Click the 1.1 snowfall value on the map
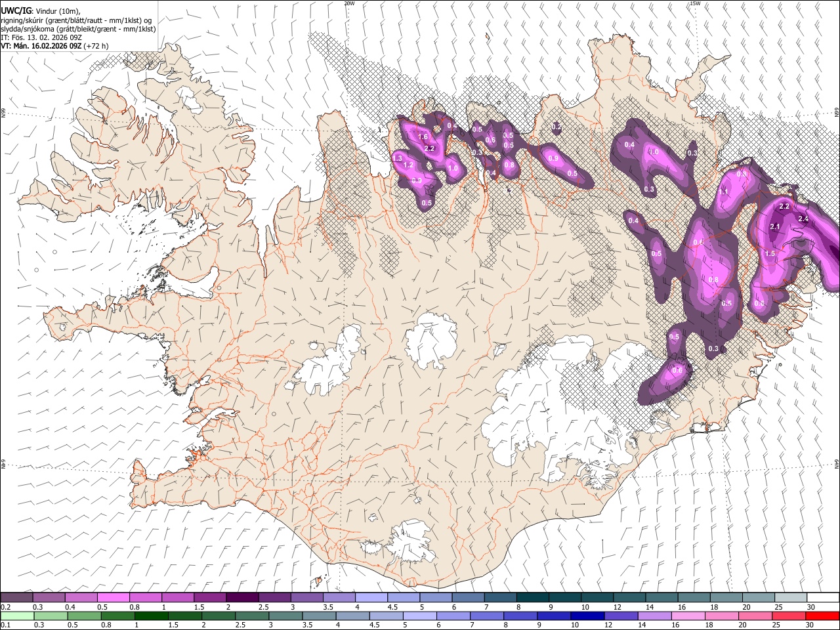This screenshot has width=840, height=630. 724,192
